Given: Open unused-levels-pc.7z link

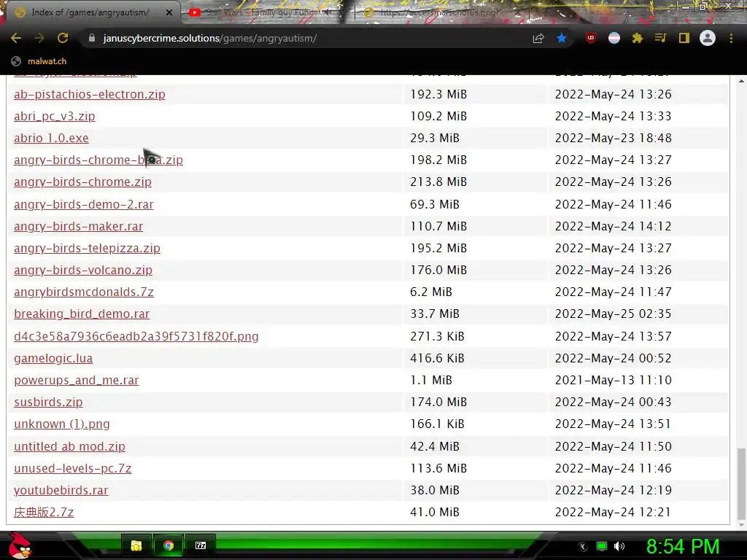Looking at the screenshot, I should (x=72, y=468).
